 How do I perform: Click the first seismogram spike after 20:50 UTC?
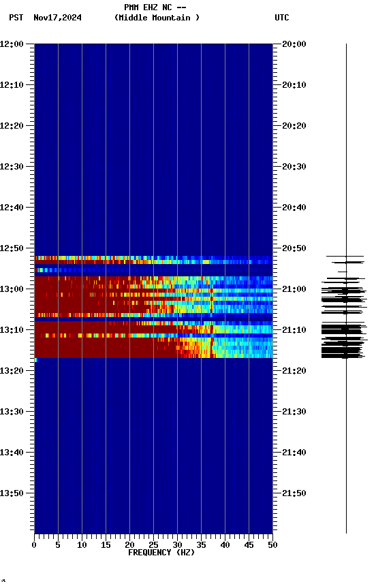pos(345,256)
